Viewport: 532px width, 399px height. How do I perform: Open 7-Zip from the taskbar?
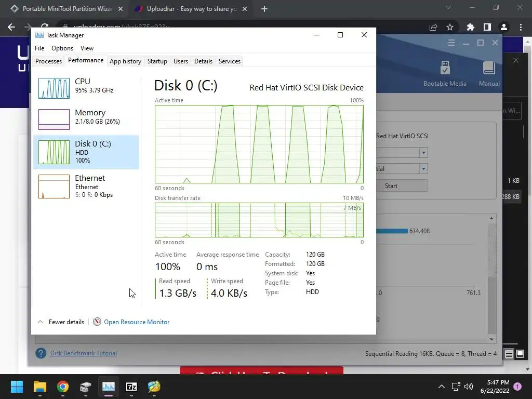tap(131, 387)
